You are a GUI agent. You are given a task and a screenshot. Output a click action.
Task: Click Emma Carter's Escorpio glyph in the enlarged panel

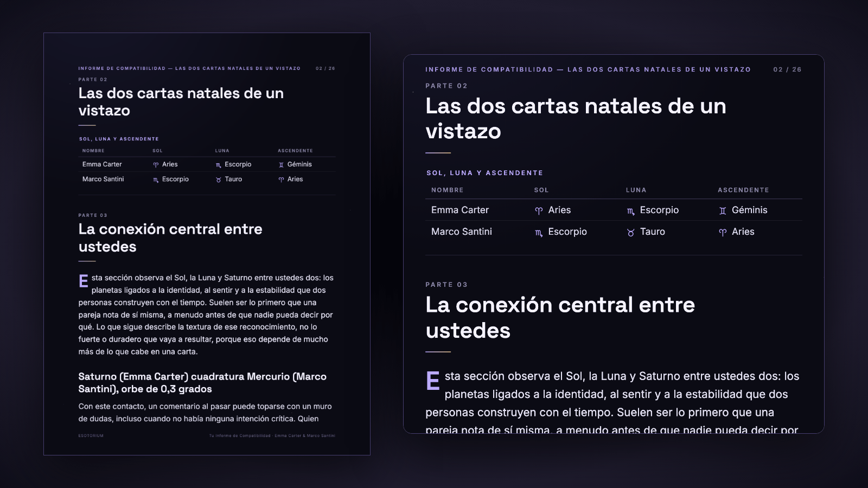tap(630, 211)
